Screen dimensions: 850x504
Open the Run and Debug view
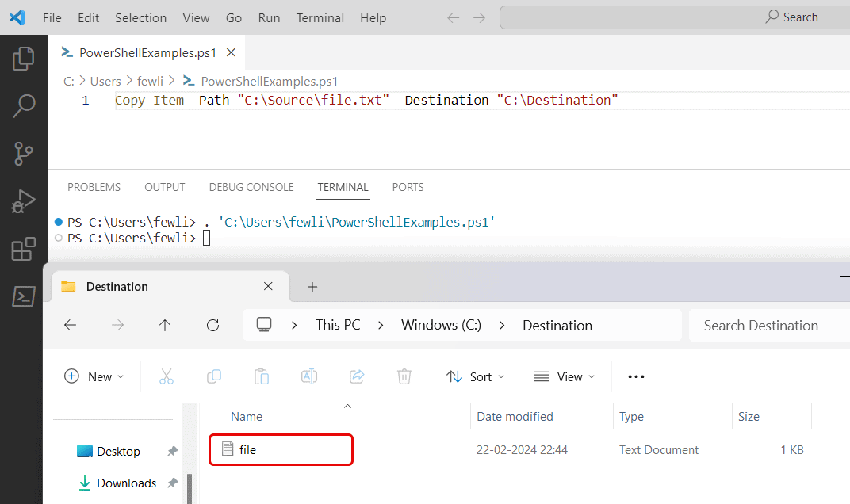23,200
